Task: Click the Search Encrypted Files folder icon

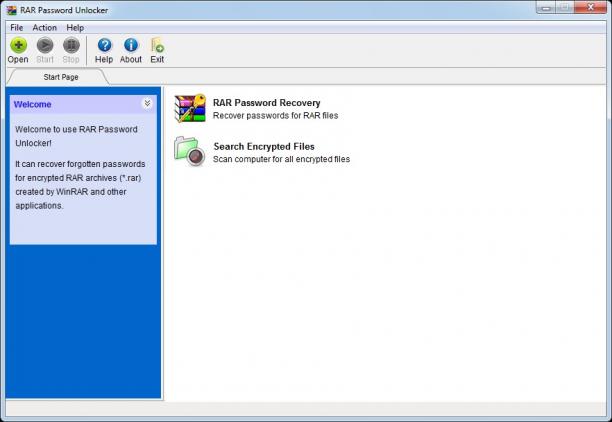Action: coord(190,151)
